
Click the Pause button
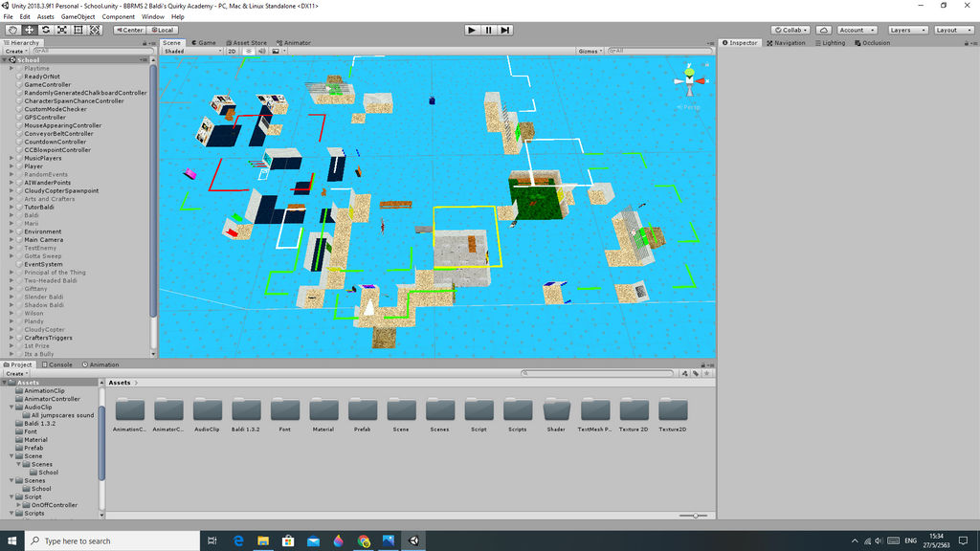pyautogui.click(x=488, y=30)
